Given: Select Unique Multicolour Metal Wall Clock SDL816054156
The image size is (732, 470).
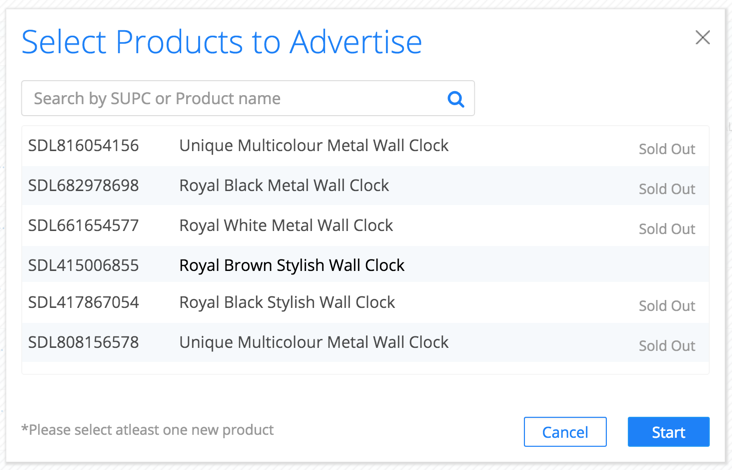Looking at the screenshot, I should coord(365,146).
